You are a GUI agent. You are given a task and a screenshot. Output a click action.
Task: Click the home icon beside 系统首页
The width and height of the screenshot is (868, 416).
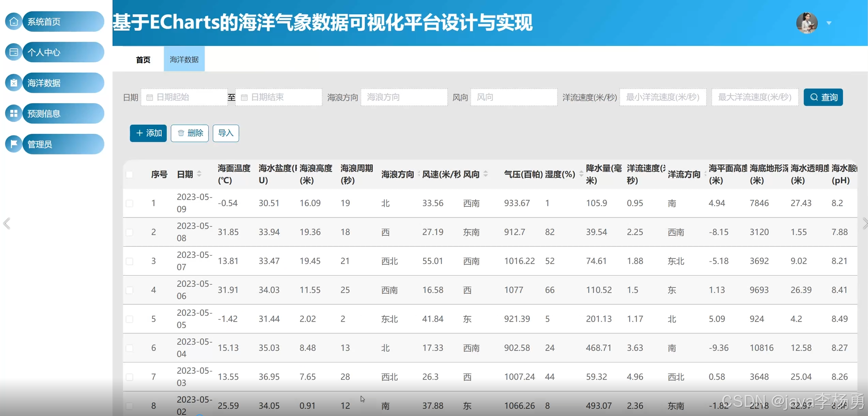(x=14, y=21)
